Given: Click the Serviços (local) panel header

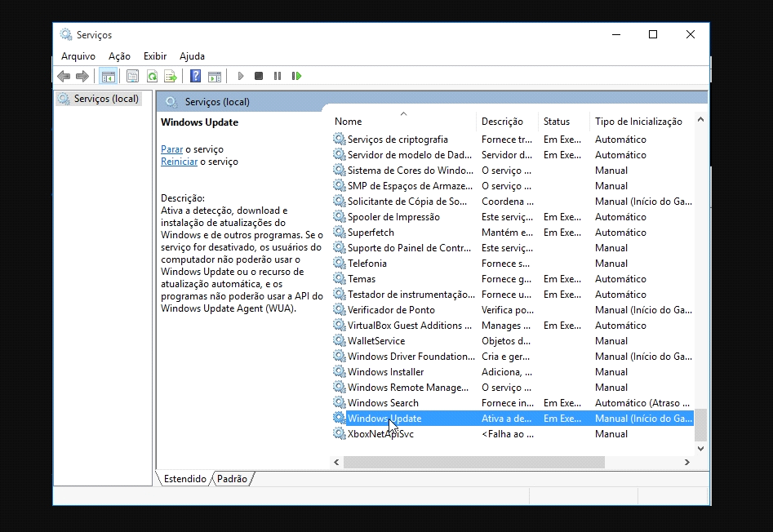Looking at the screenshot, I should pos(432,101).
